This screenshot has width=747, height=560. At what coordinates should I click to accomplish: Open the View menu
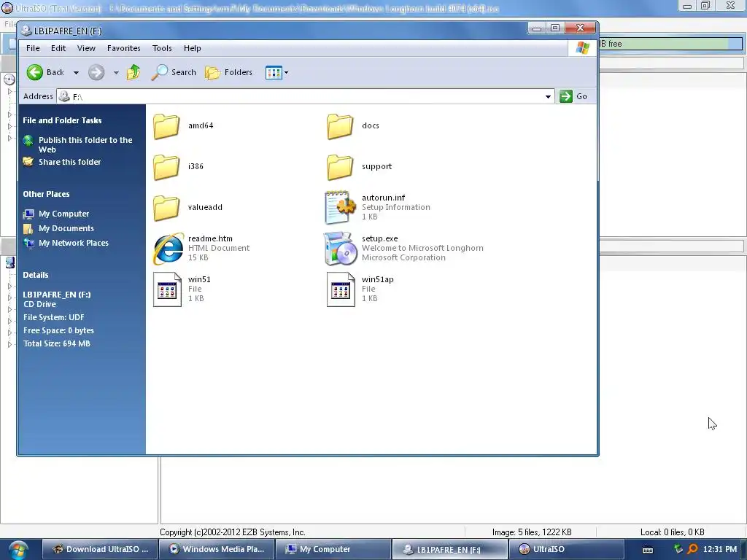pyautogui.click(x=86, y=48)
